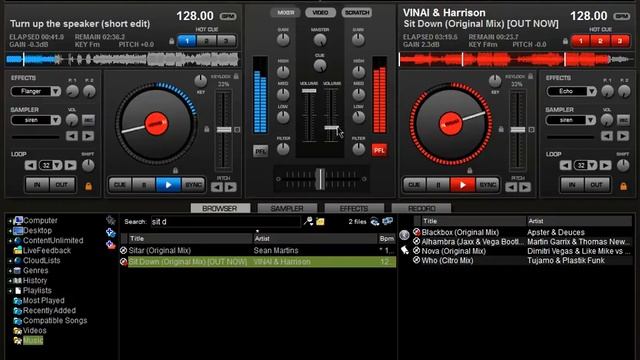Start playback on the left deck
This screenshot has width=640, height=360.
(x=168, y=185)
